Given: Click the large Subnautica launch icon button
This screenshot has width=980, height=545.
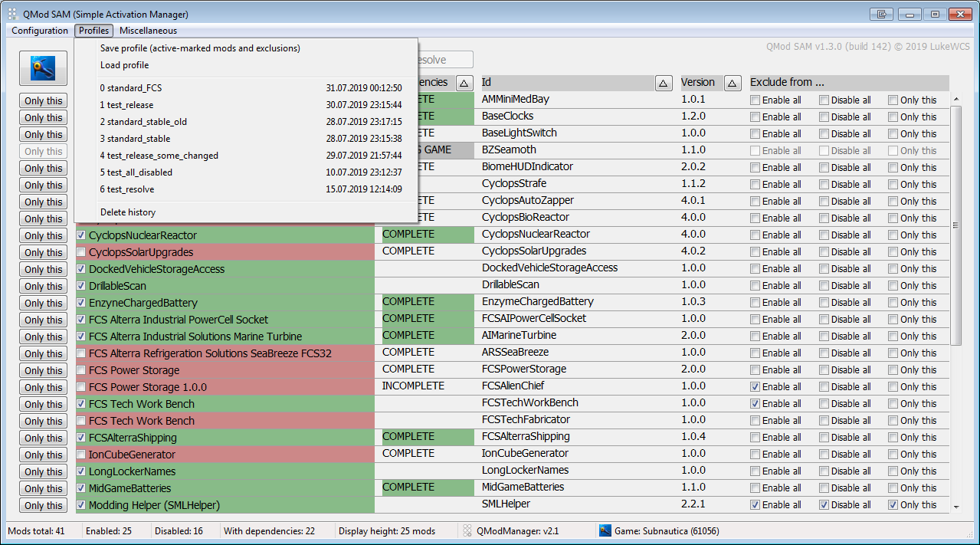Looking at the screenshot, I should 43,69.
